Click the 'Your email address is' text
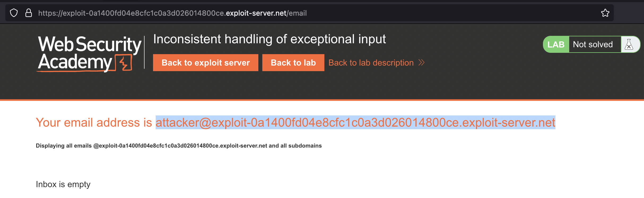Screen dimensions: 644x198 (94, 123)
